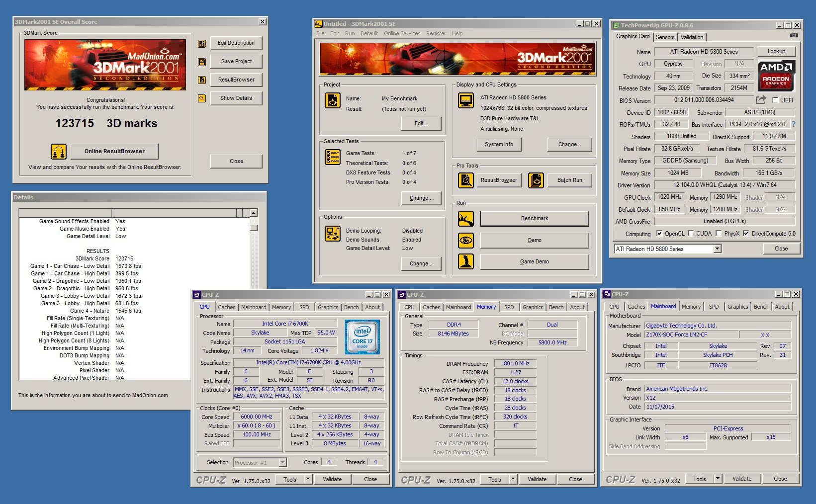Open the File menu in 3DMark2001 SE
816x504 pixels.
[x=320, y=33]
